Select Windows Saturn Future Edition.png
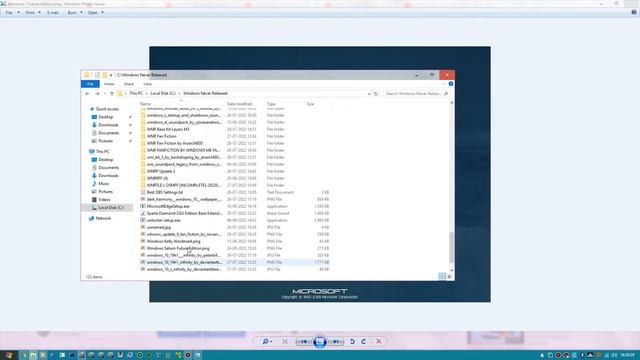Screen dimensions: 640x360 click(x=178, y=248)
